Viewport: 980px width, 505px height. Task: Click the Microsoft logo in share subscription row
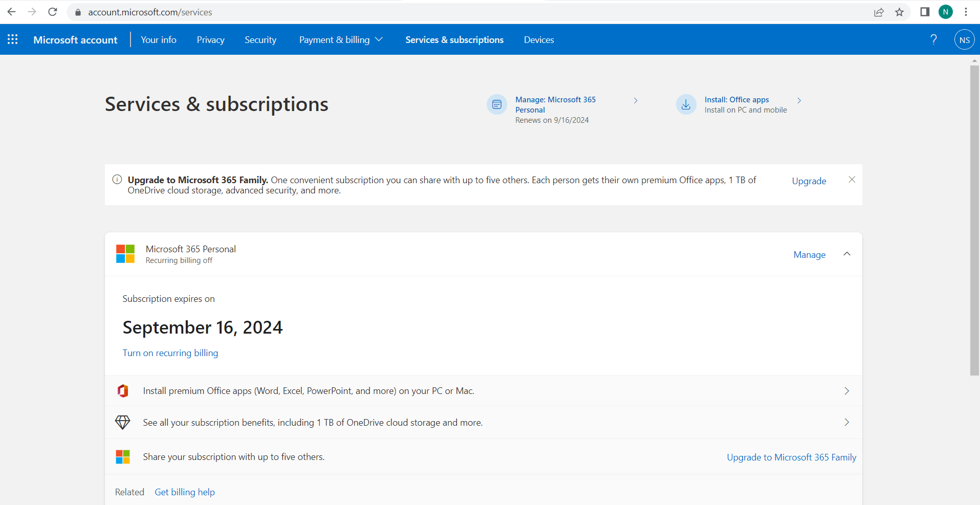123,457
